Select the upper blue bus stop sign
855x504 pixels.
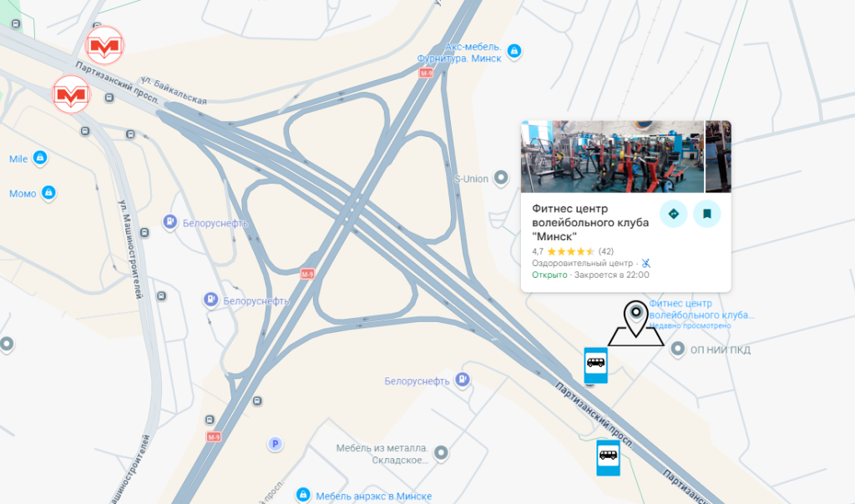coord(595,365)
